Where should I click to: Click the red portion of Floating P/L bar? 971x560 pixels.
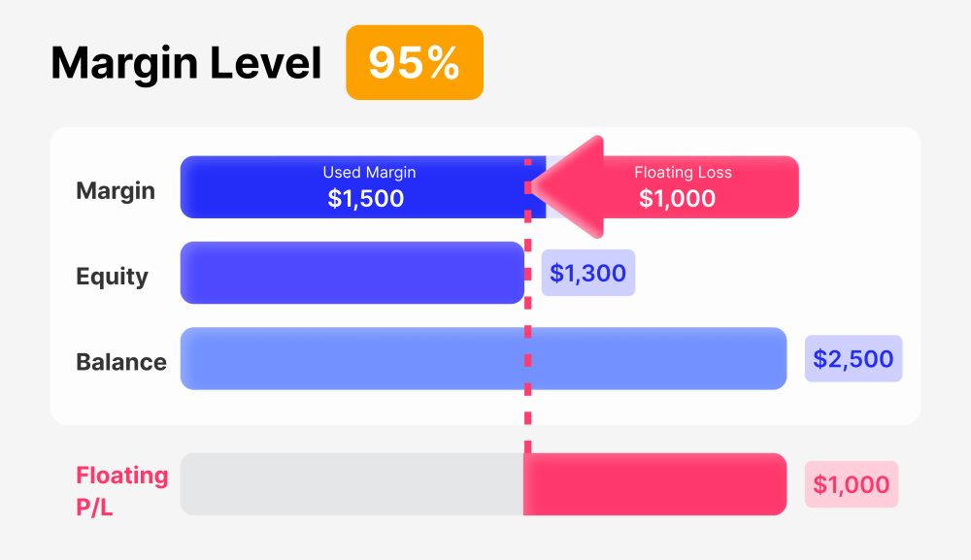point(654,484)
